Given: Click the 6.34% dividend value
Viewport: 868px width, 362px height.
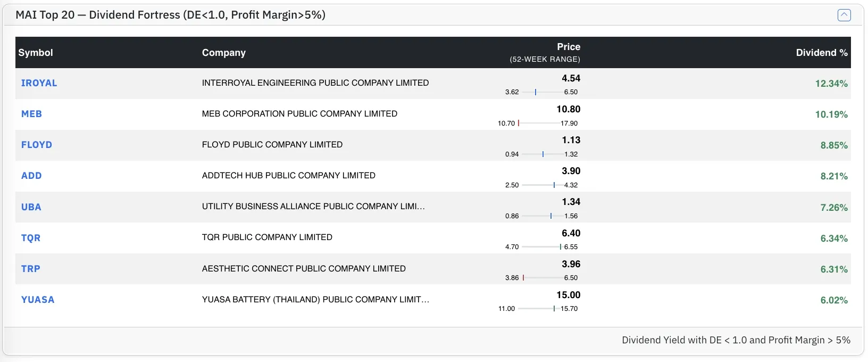Looking at the screenshot, I should 834,238.
